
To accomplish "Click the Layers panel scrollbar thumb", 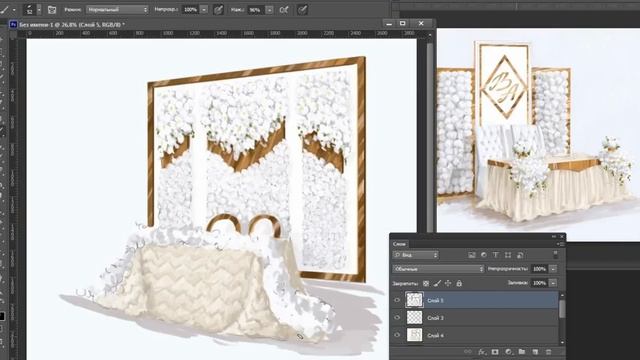I will (562, 309).
